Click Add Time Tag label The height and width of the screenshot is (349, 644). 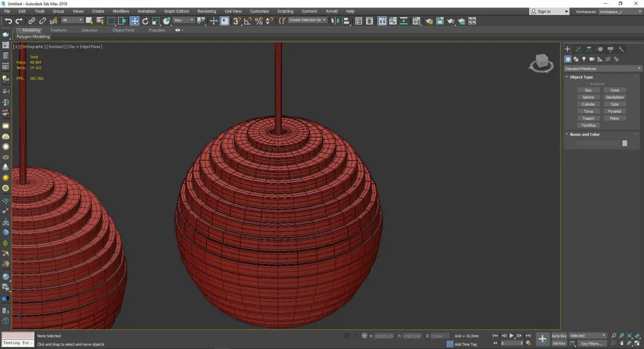[466, 344]
